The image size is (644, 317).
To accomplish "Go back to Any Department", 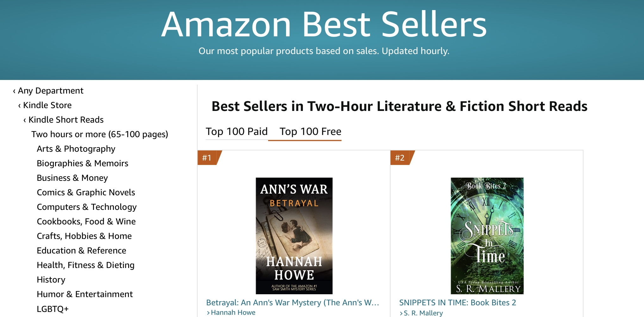I will (x=51, y=91).
